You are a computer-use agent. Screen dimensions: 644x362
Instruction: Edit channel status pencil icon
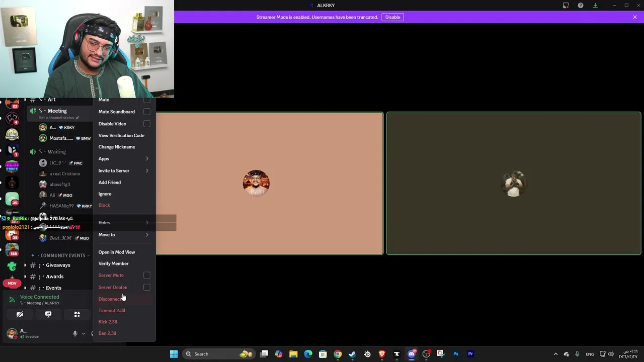[77, 118]
